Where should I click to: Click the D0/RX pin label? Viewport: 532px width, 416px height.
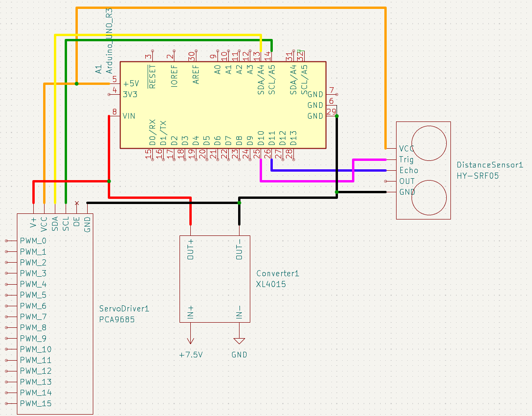(152, 132)
